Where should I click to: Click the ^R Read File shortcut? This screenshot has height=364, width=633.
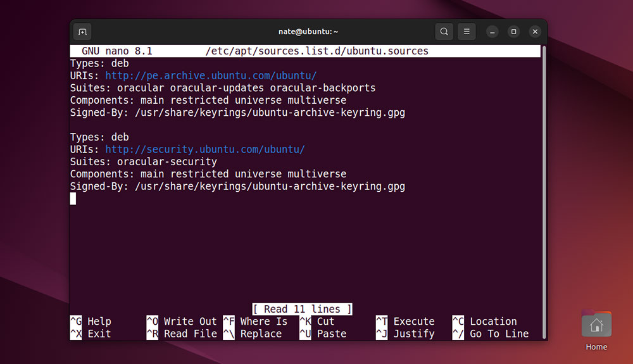[x=182, y=334]
